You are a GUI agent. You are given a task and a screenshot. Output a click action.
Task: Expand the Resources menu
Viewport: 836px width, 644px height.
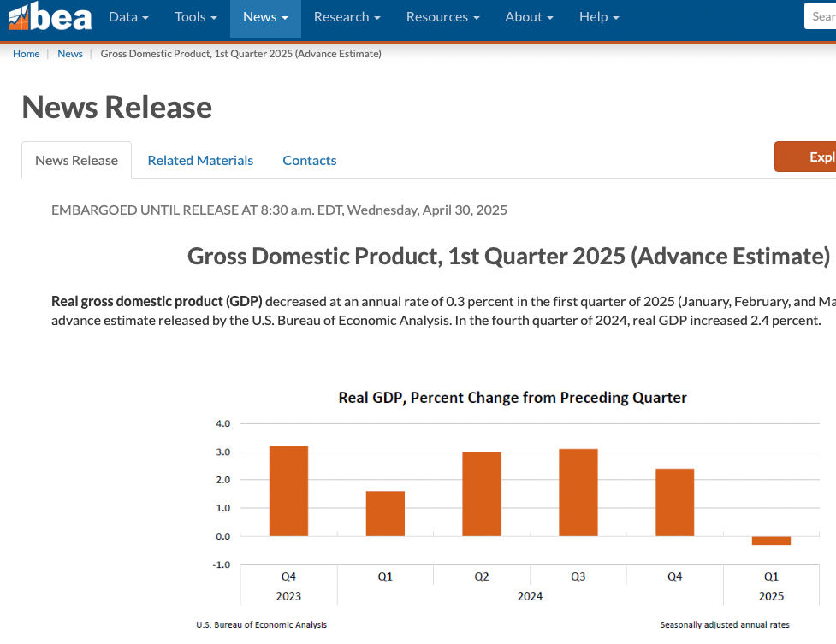click(442, 17)
